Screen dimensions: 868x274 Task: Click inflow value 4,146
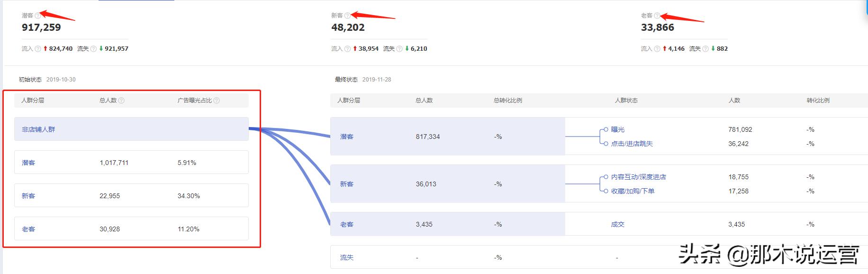click(677, 49)
